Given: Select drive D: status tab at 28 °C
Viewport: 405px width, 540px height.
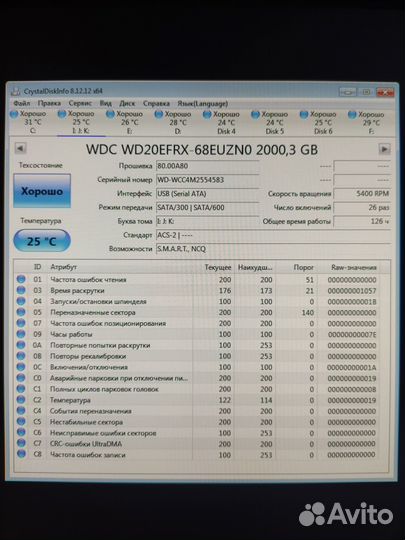Looking at the screenshot, I should (x=174, y=122).
